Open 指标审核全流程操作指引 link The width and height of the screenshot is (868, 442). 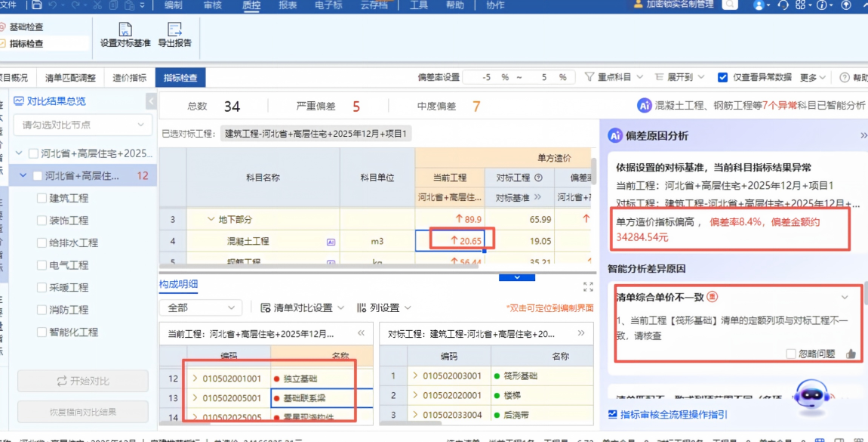point(668,414)
